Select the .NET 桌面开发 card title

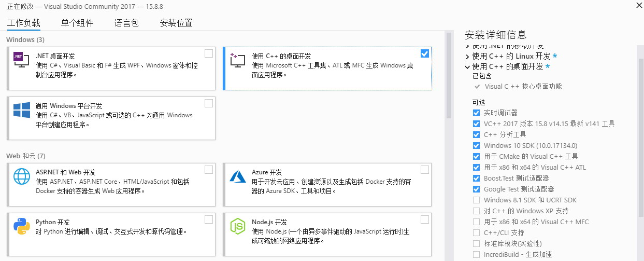click(55, 56)
